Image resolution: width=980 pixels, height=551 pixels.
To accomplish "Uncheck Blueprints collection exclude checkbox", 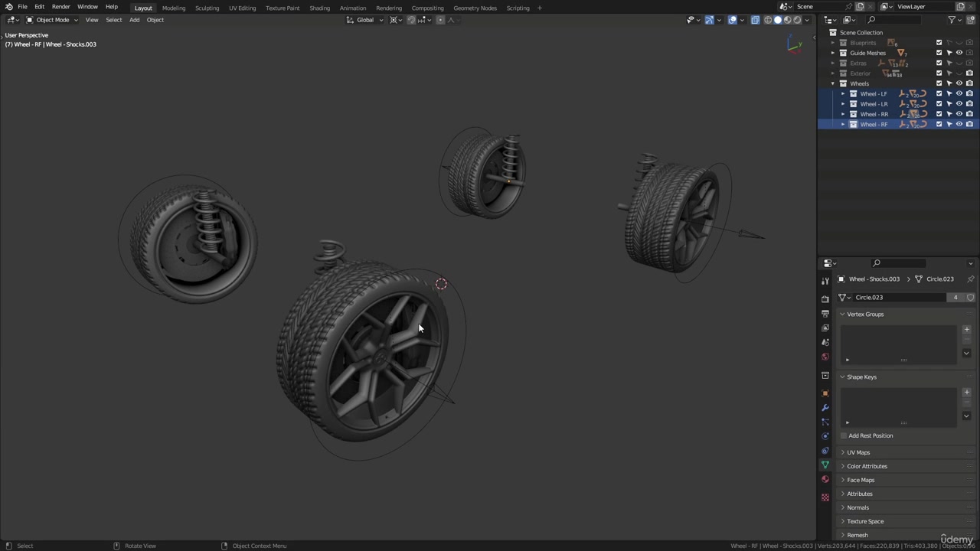I will pyautogui.click(x=939, y=43).
